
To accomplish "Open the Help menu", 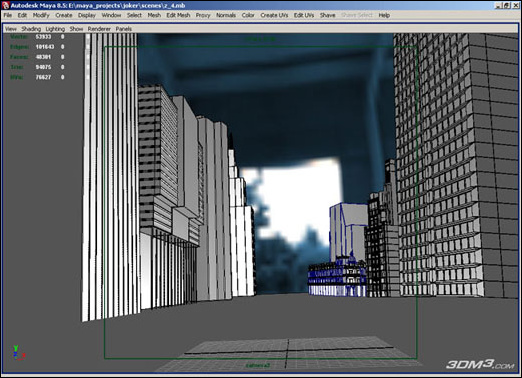I will click(x=384, y=15).
